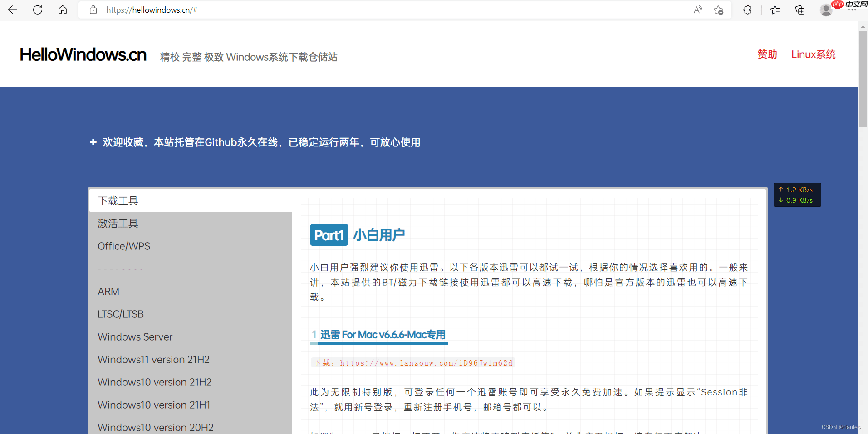The height and width of the screenshot is (434, 868).
Task: Open Windows10 version 21H2 tab
Action: pyautogui.click(x=191, y=382)
